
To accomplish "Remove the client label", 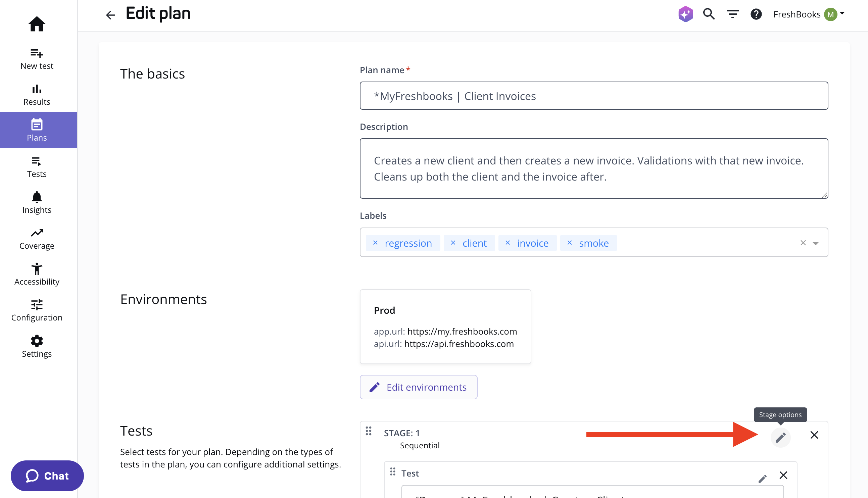I will click(453, 243).
